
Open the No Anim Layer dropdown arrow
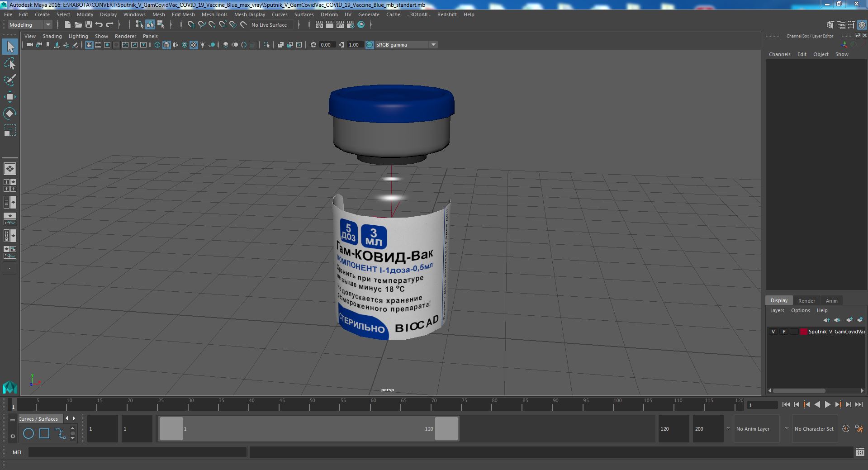pos(728,428)
